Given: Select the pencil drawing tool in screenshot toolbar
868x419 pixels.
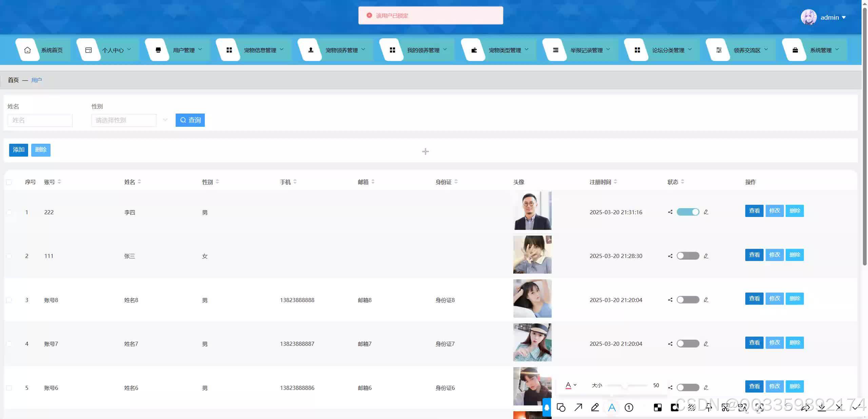Looking at the screenshot, I should pos(595,407).
